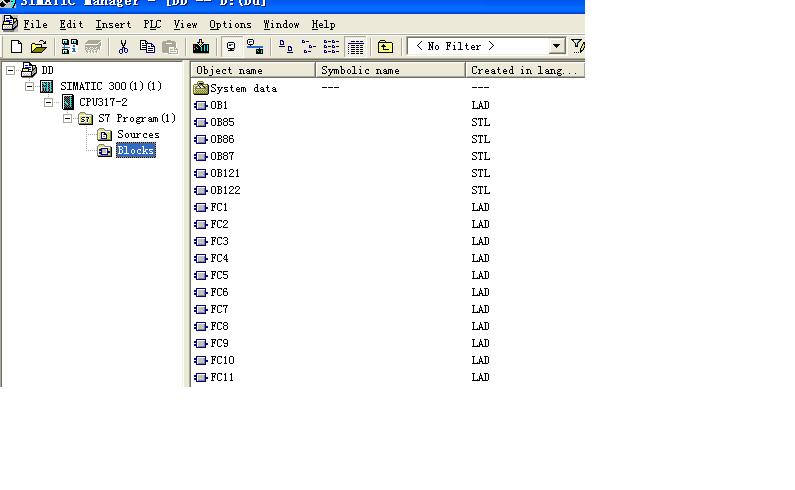
Task: Switch to Large Icons view
Action: click(x=286, y=47)
